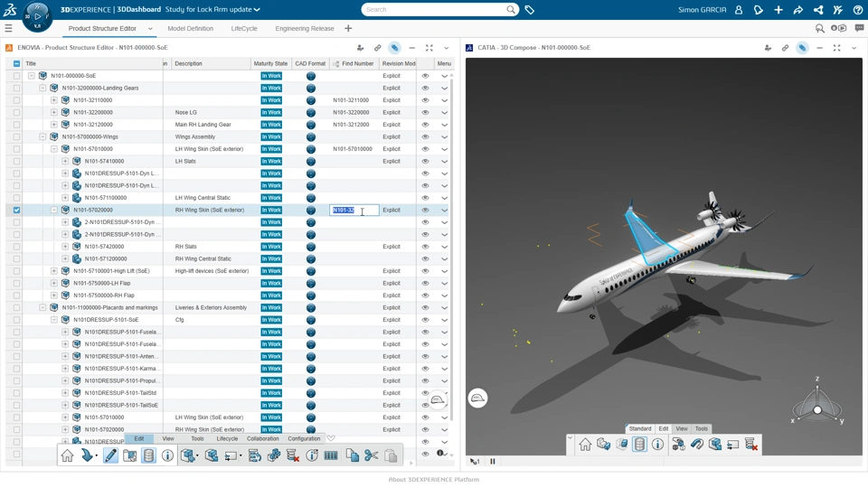This screenshot has height=488, width=868.
Task: Select the View tab in CATIA toolbar
Action: tap(682, 428)
